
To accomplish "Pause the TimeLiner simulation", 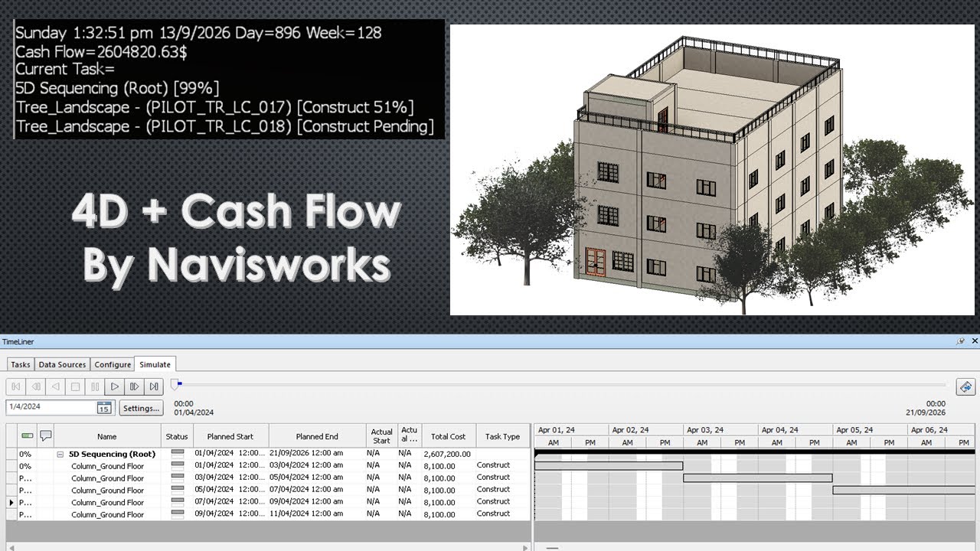I will 95,386.
